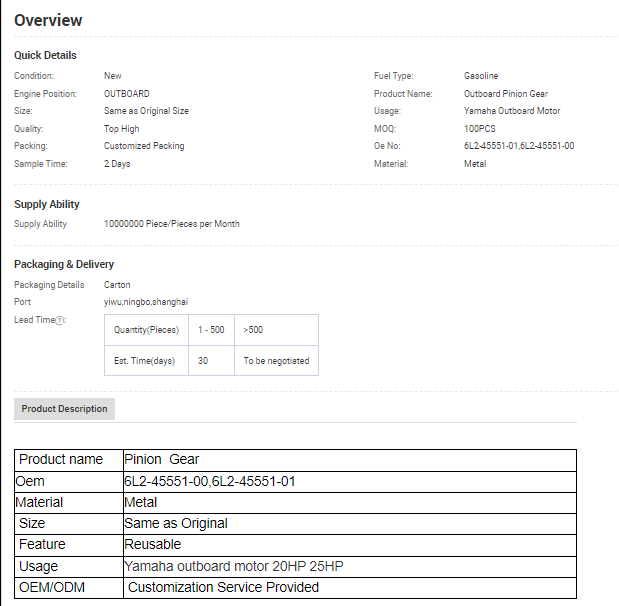This screenshot has width=619, height=606.
Task: Open the Product Description tab
Action: point(64,409)
